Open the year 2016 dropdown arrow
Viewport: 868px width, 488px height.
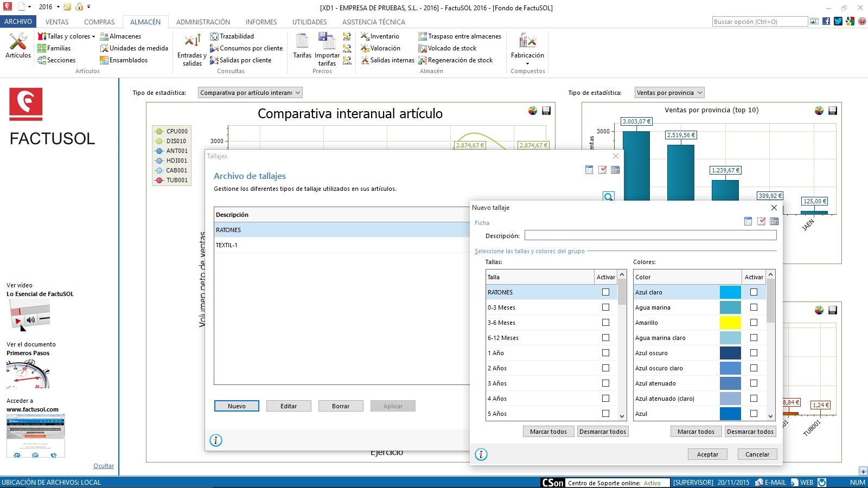(58, 7)
